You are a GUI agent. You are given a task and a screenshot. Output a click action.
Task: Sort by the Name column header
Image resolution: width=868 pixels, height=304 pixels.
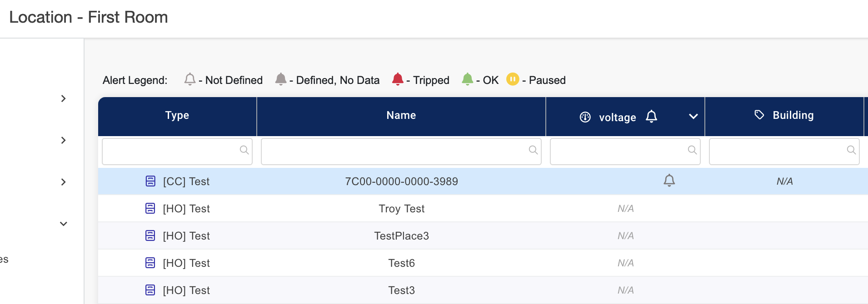[401, 115]
